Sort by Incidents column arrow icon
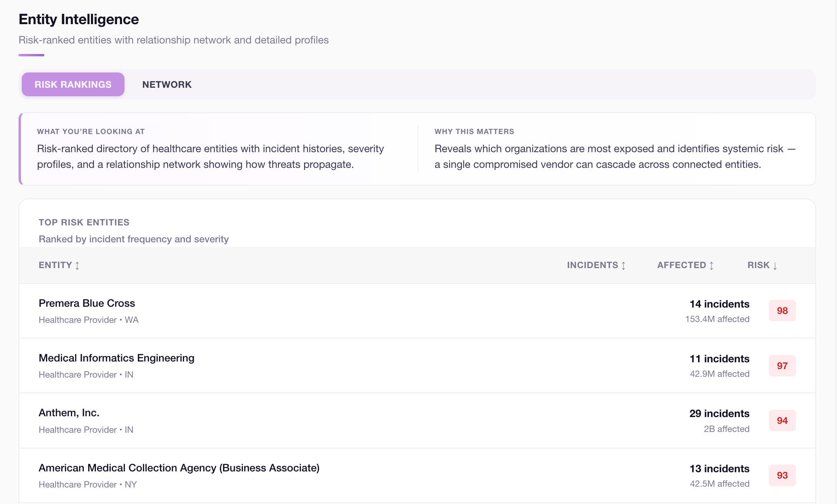The height and width of the screenshot is (504, 837). click(624, 266)
